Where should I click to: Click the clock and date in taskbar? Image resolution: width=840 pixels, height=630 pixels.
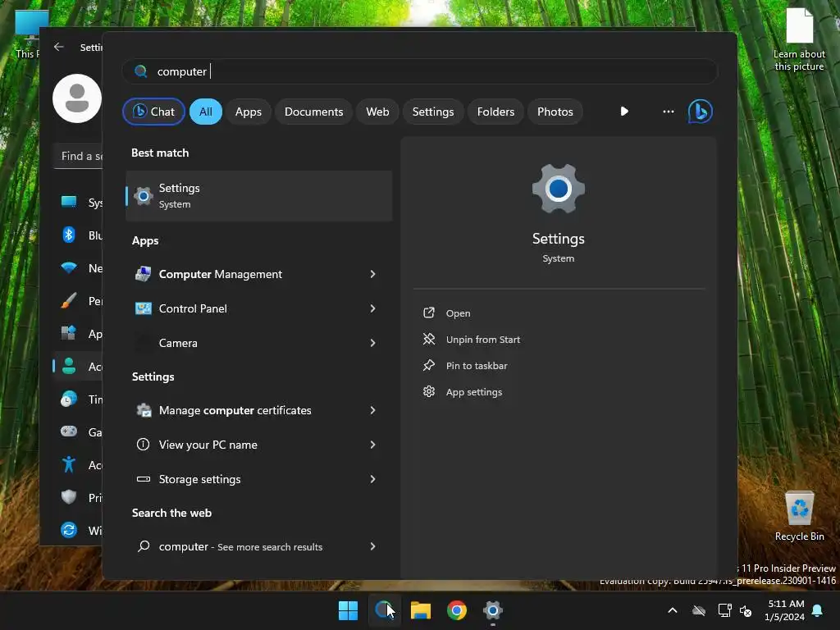point(785,610)
